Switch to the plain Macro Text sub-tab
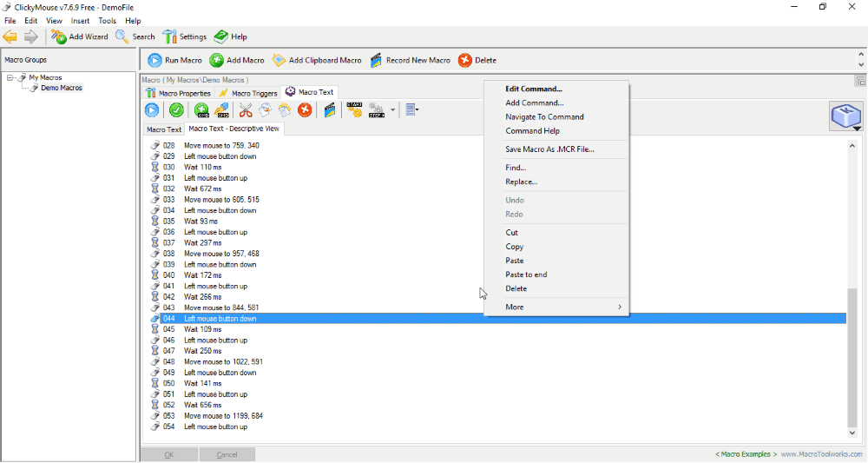This screenshot has height=463, width=868. pos(164,129)
